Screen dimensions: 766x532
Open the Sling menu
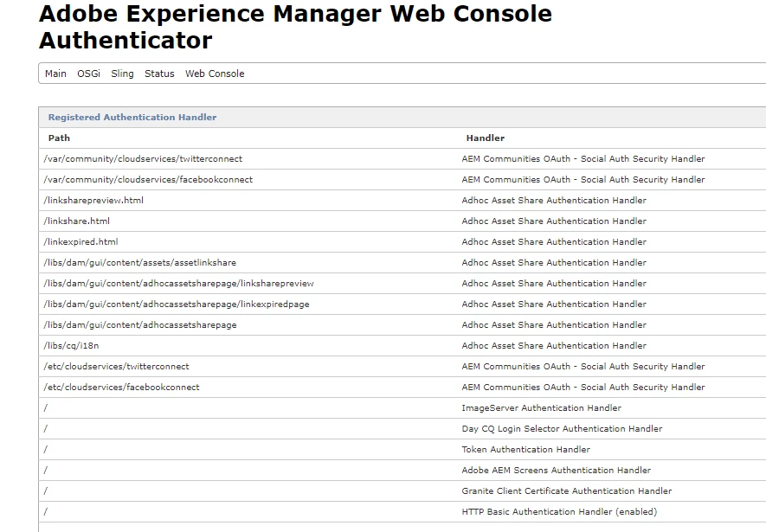[122, 74]
